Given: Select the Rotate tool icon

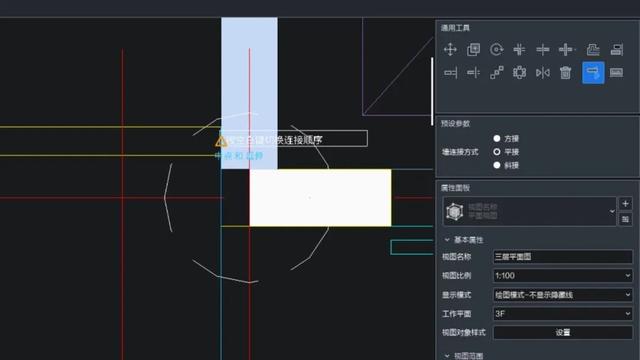Looking at the screenshot, I should (496, 50).
